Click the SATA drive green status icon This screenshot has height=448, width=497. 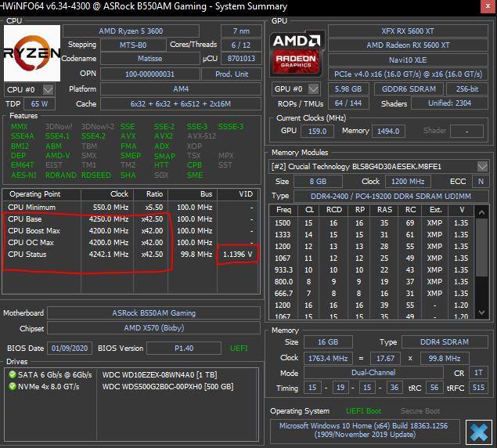point(12,374)
